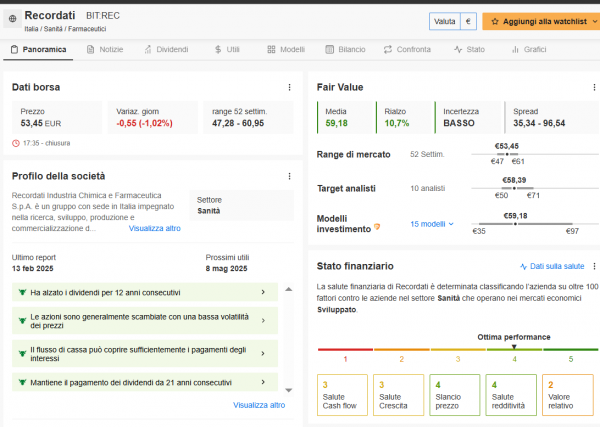Viewport: 600px width, 427px height.
Task: Open the Profilo della società options menu
Action: (289, 176)
